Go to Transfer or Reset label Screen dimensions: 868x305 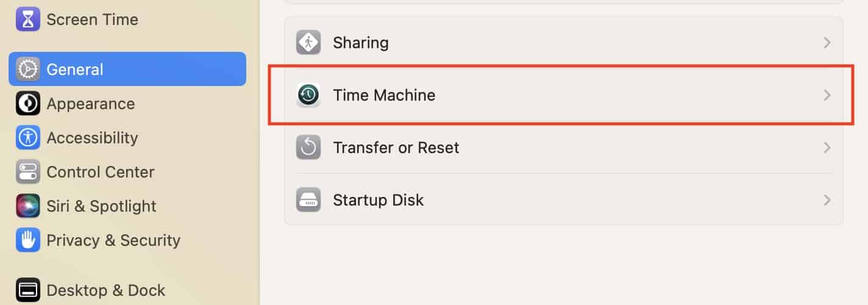[396, 148]
